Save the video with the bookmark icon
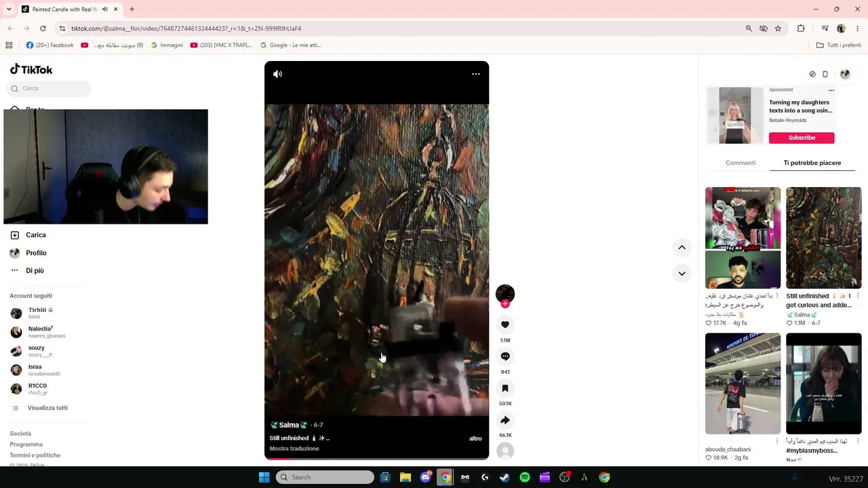 coord(505,388)
